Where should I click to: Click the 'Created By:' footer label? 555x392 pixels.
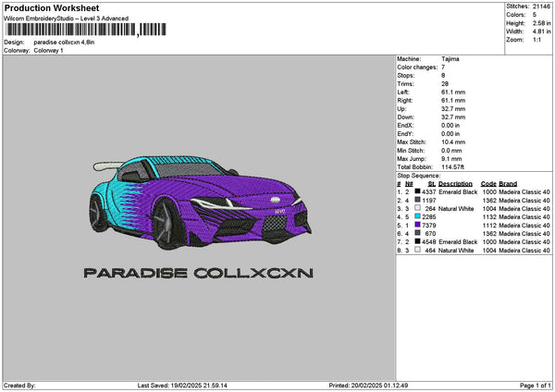click(19, 386)
